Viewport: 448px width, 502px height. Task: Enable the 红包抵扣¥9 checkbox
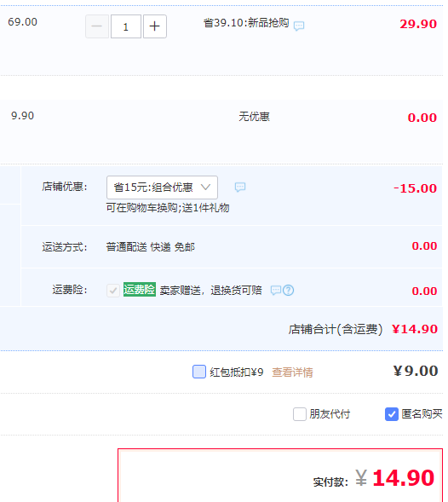[x=199, y=372]
